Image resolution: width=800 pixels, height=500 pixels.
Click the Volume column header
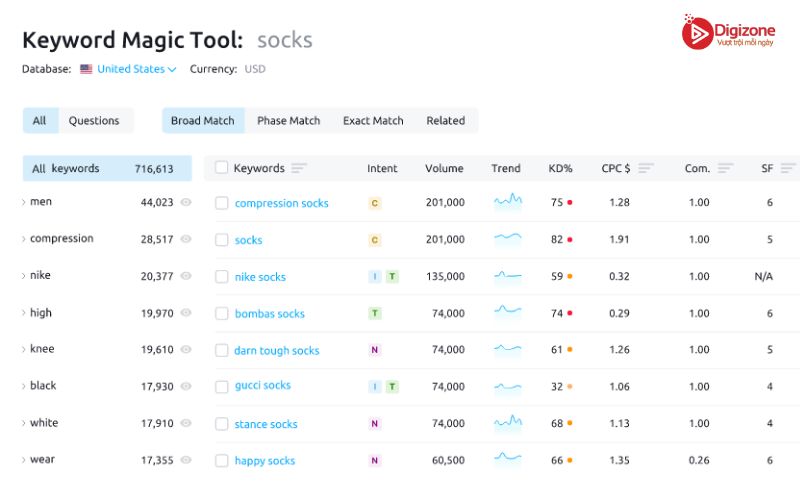coord(444,168)
